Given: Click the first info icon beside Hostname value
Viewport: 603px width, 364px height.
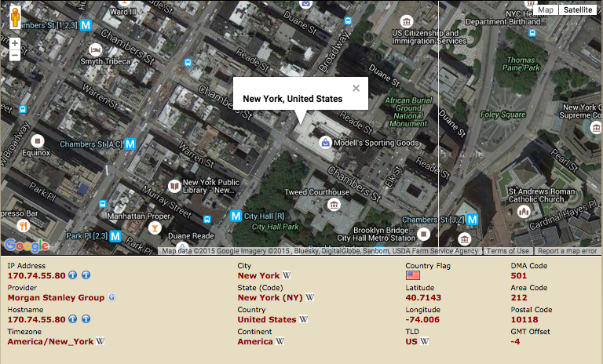Looking at the screenshot, I should [73, 319].
